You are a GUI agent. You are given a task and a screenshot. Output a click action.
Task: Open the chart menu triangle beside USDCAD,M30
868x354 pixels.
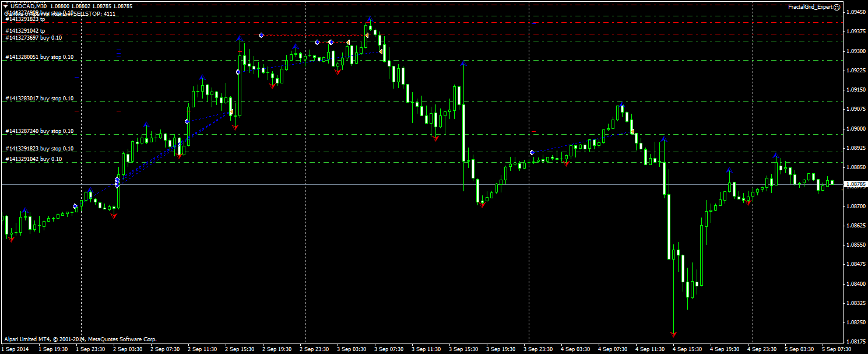5,6
